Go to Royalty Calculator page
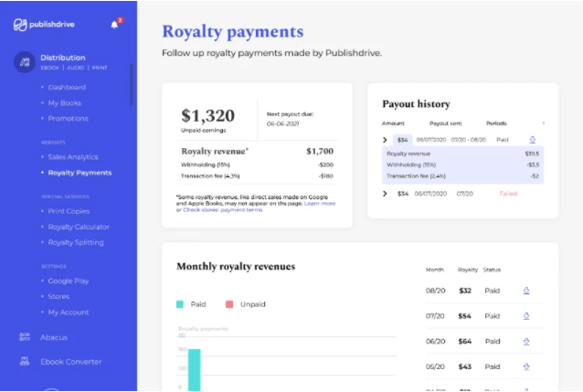The height and width of the screenshot is (392, 583). pos(79,227)
